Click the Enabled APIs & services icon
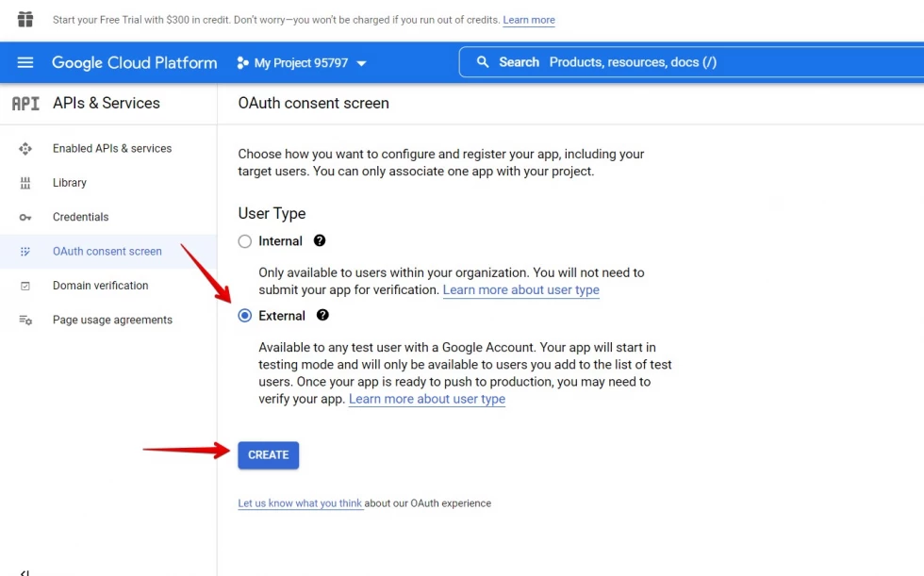The image size is (924, 576). click(x=25, y=149)
